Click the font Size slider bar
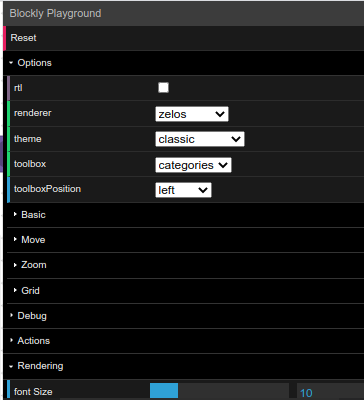The width and height of the screenshot is (364, 400). pyautogui.click(x=219, y=391)
